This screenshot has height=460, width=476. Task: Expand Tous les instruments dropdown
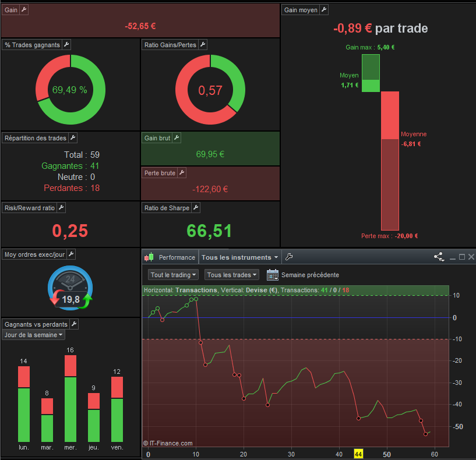(240, 257)
